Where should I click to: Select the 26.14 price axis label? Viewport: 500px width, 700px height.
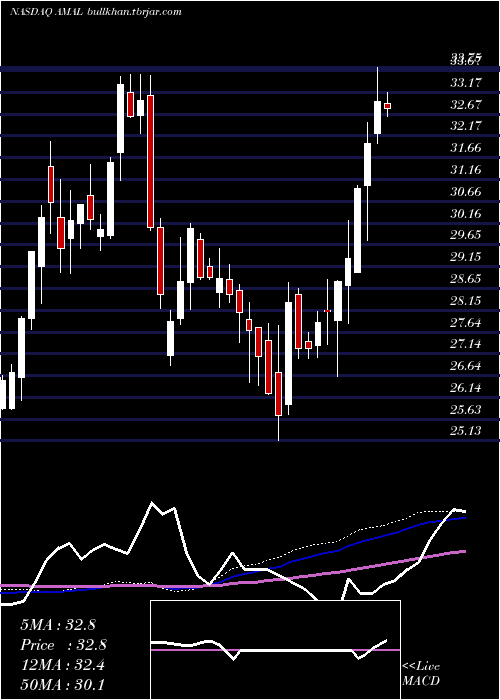pos(466,388)
